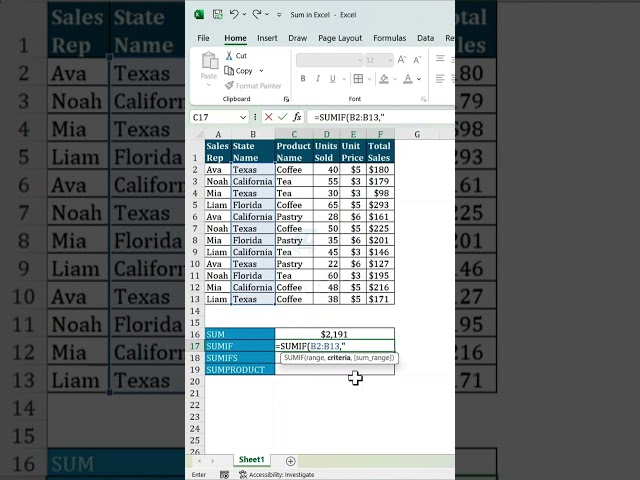
Task: Open the undo history dropdown arrow
Action: (244, 14)
